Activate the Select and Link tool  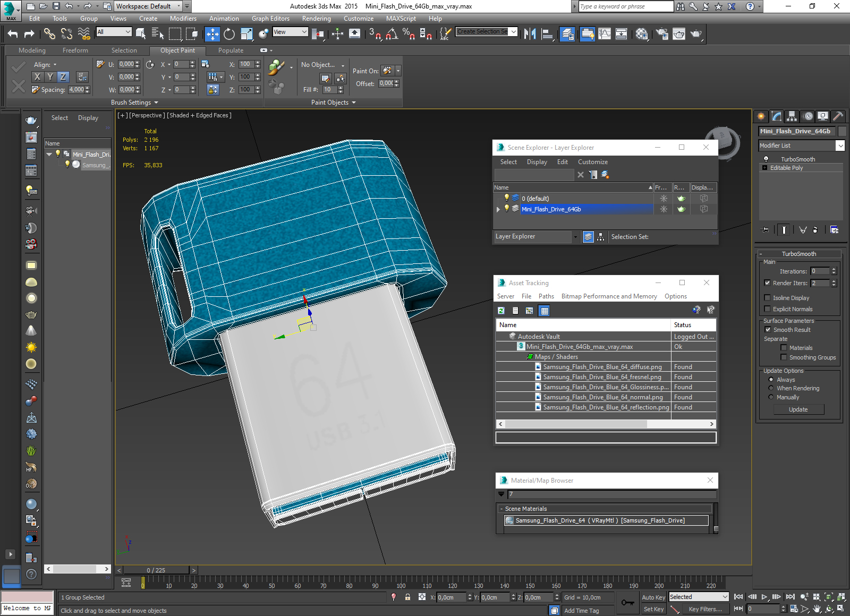click(x=49, y=34)
